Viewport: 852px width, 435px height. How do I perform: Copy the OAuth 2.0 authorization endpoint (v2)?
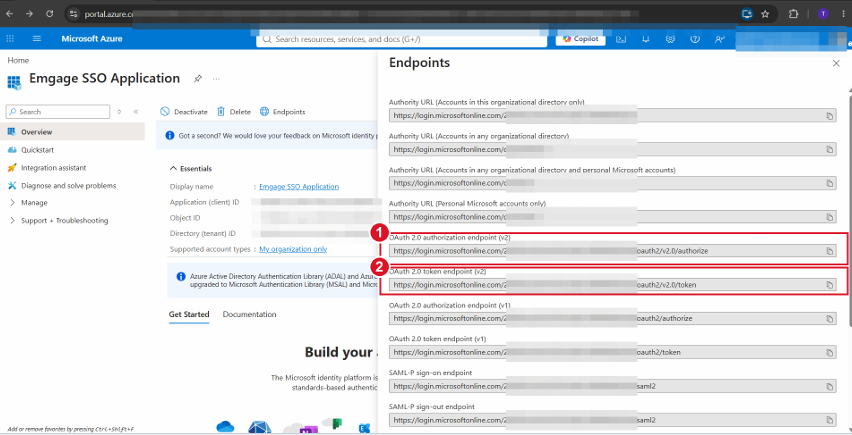click(829, 251)
